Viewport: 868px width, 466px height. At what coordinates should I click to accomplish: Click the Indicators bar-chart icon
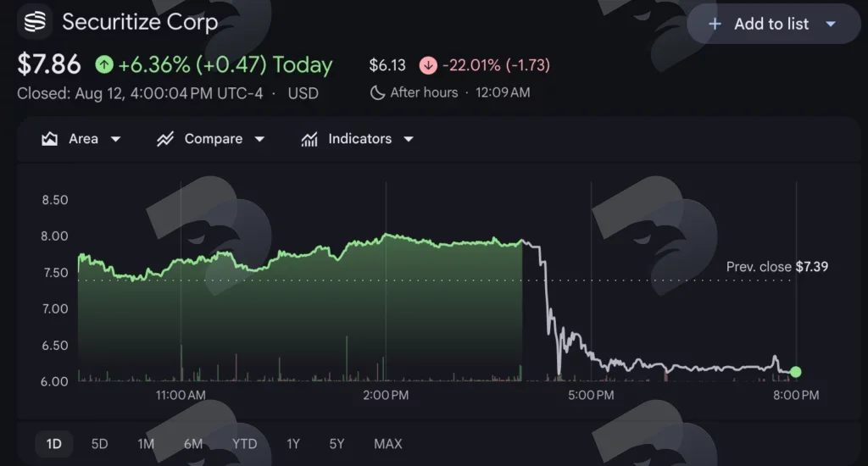click(x=309, y=139)
